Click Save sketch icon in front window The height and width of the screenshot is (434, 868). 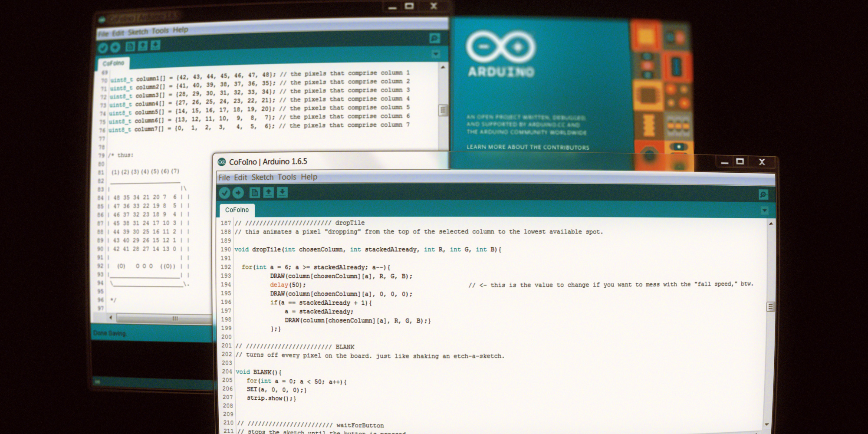coord(283,192)
